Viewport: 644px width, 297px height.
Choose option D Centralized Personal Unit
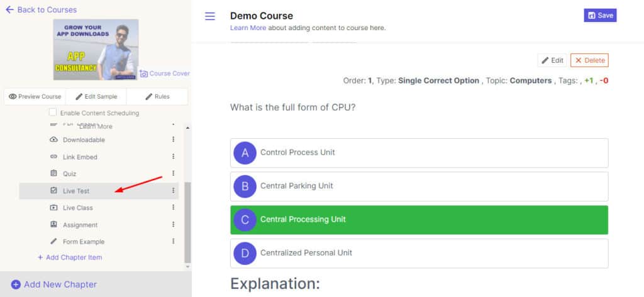click(x=419, y=253)
